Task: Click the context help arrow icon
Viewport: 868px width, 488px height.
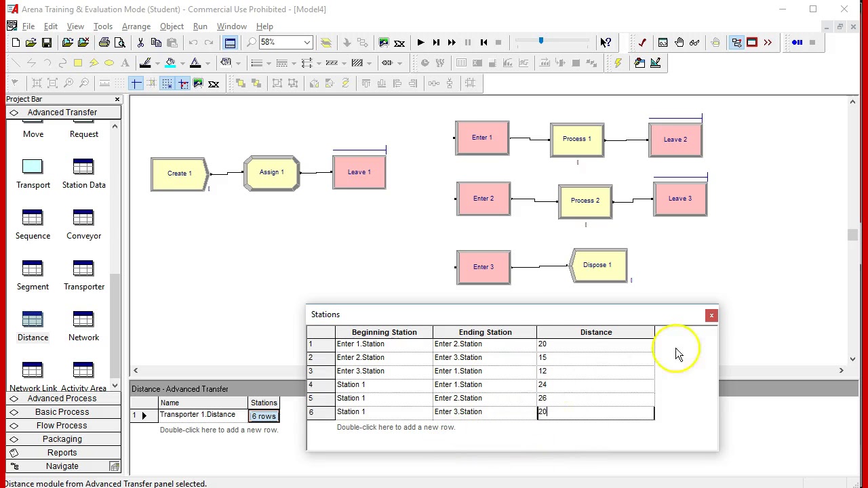Action: click(x=606, y=43)
